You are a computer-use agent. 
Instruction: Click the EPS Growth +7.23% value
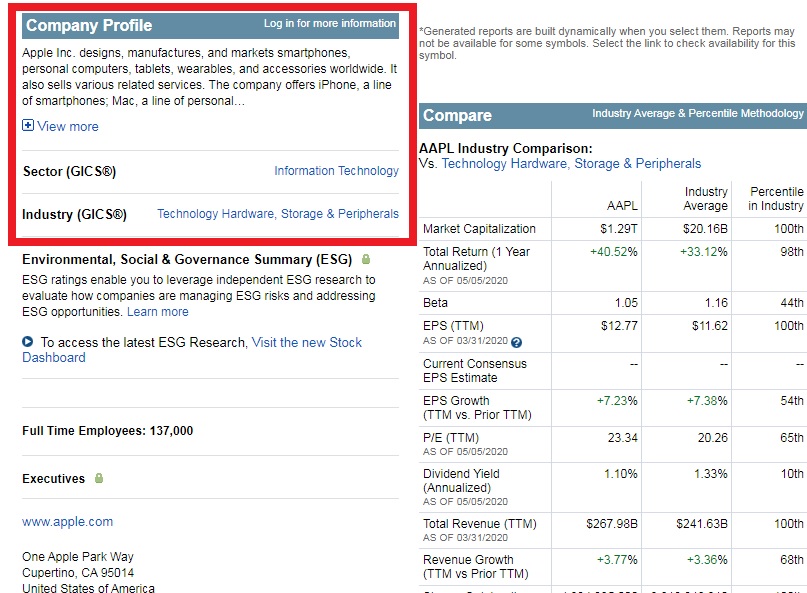(617, 400)
